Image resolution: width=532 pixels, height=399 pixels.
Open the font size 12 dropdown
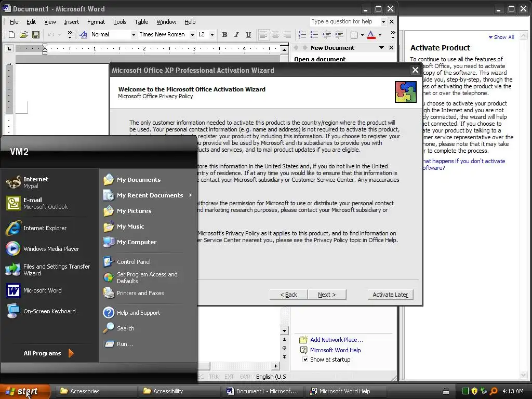(x=212, y=35)
